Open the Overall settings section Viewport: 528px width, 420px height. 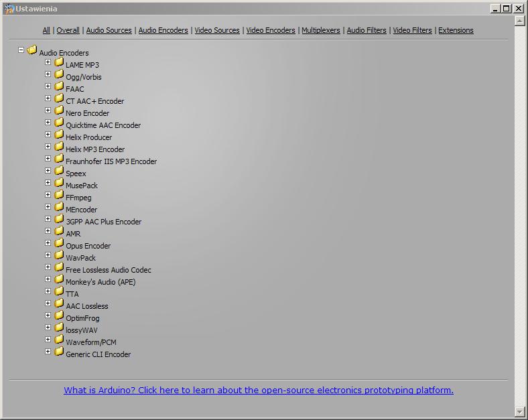pos(68,30)
